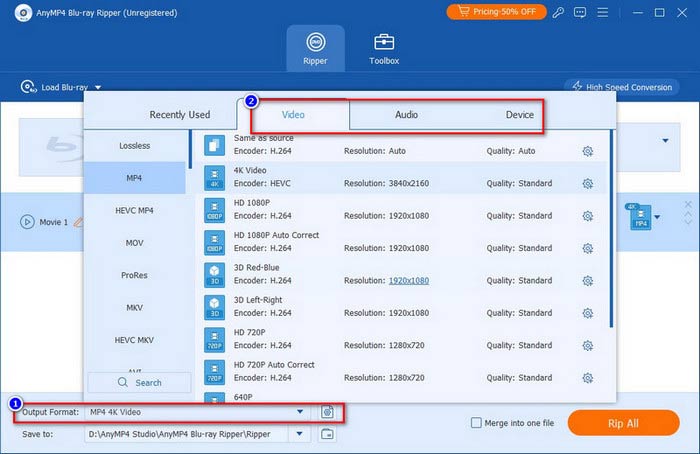Play Movie 1 preview
Image resolution: width=700 pixels, height=454 pixels.
(x=27, y=222)
